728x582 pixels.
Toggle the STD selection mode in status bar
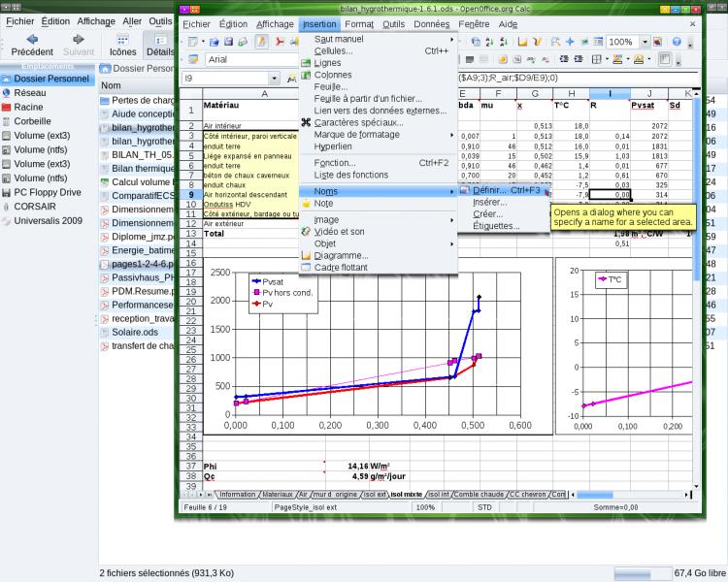(484, 507)
